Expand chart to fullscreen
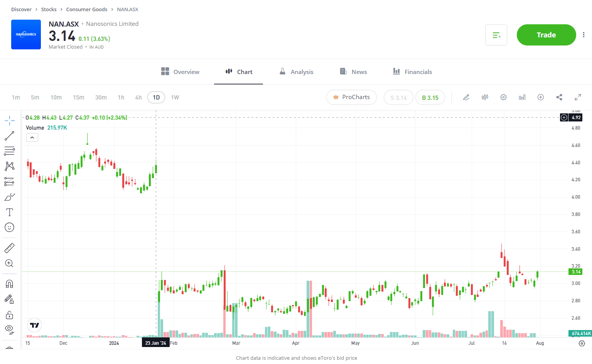 coord(578,97)
